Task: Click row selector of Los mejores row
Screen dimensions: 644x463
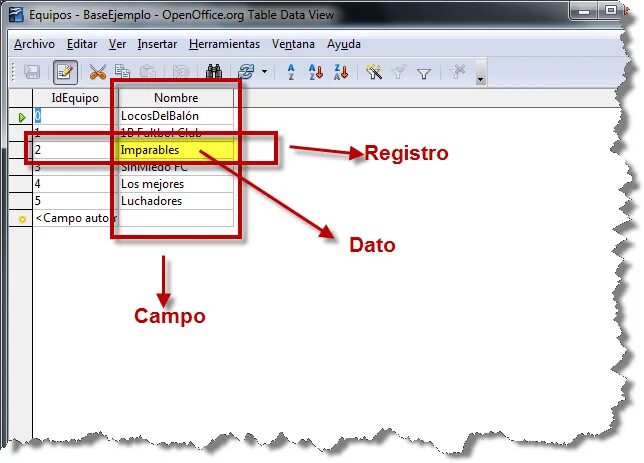Action: pos(21,184)
